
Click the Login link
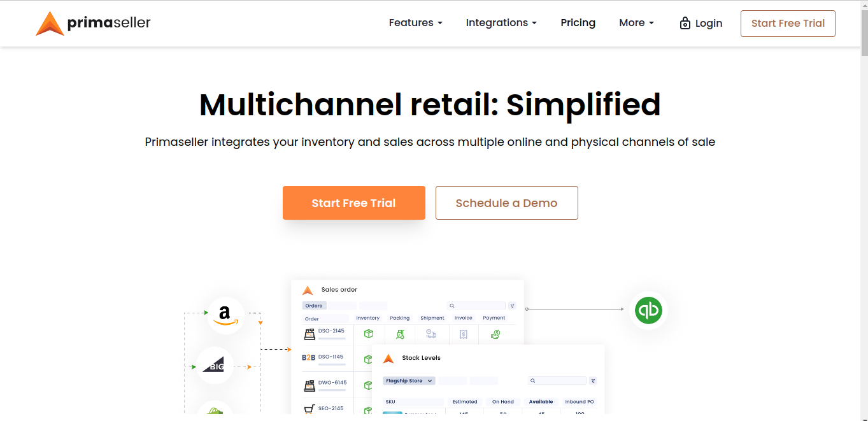coord(701,24)
